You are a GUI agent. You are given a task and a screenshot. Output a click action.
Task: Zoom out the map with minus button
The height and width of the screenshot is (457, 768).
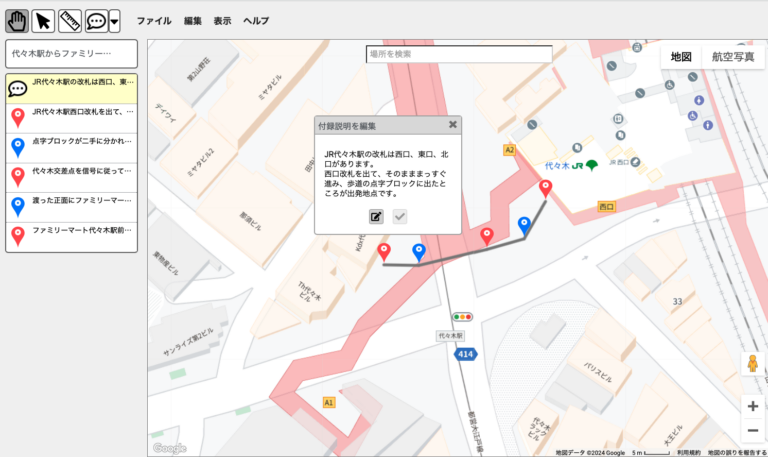(753, 431)
